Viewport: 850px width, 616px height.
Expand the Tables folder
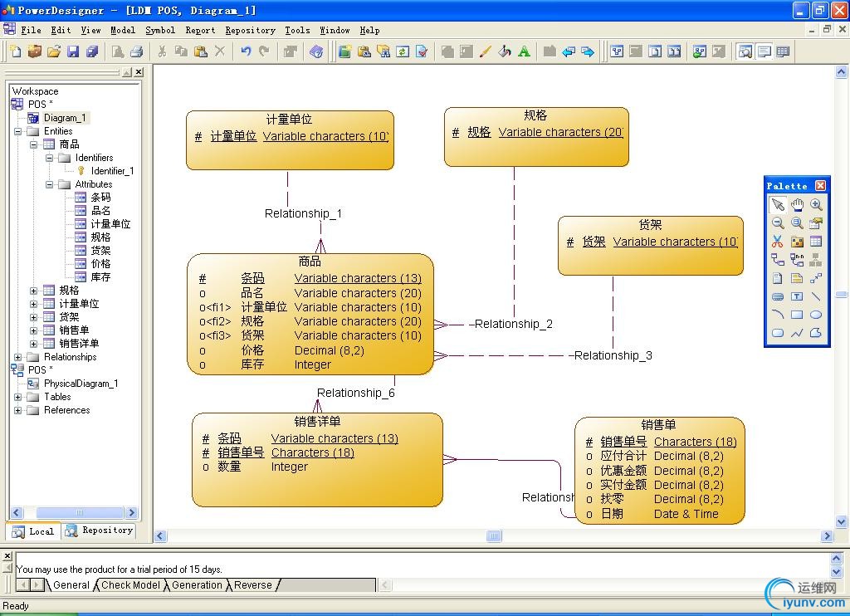coord(18,397)
